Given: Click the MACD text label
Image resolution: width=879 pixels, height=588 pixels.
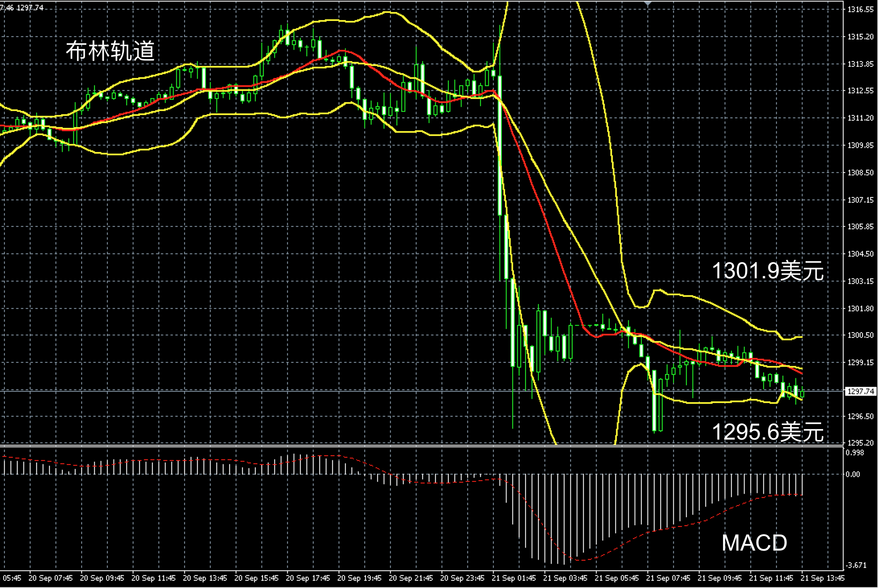Looking at the screenshot, I should click(x=754, y=543).
